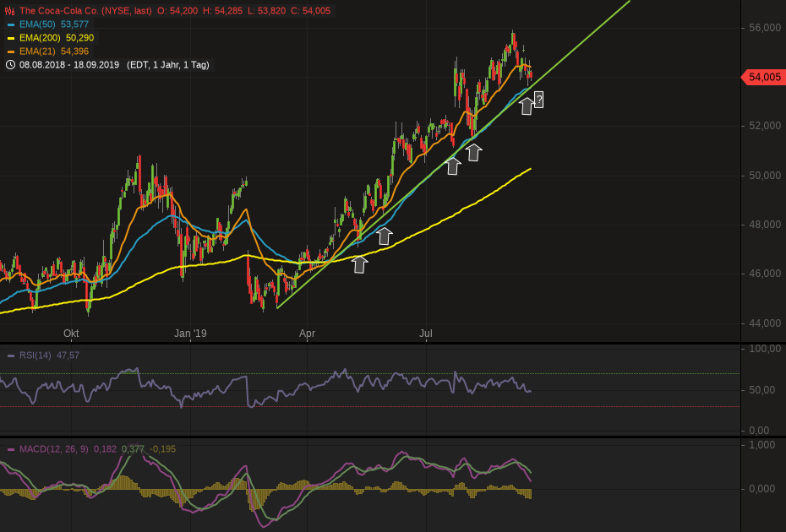Select the lowest up-arrow marker near April
This screenshot has height=532, width=786.
point(360,264)
